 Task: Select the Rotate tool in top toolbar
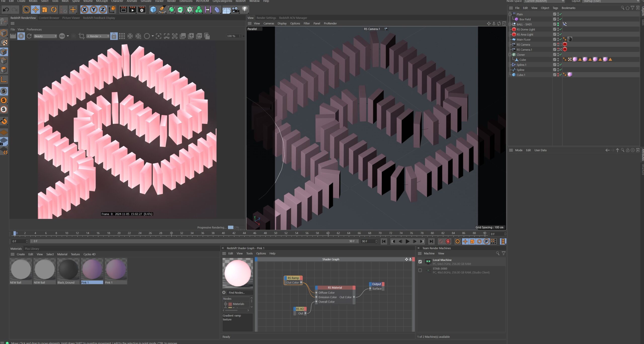click(x=54, y=10)
